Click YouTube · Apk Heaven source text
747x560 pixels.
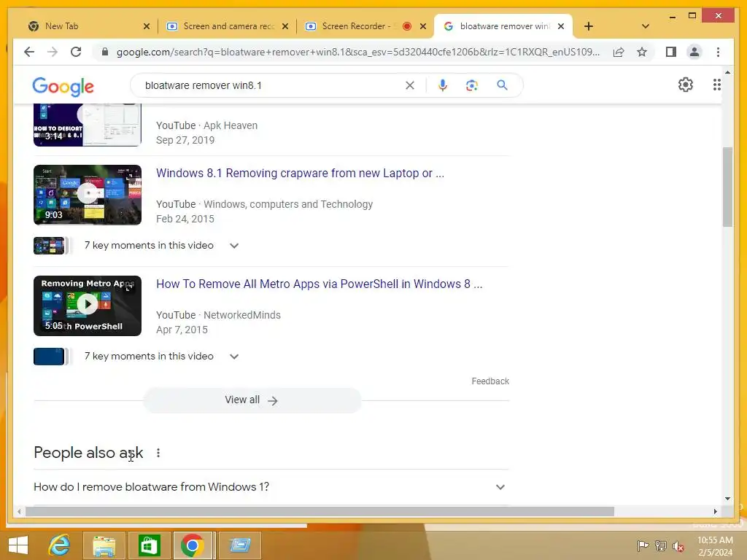tap(206, 125)
